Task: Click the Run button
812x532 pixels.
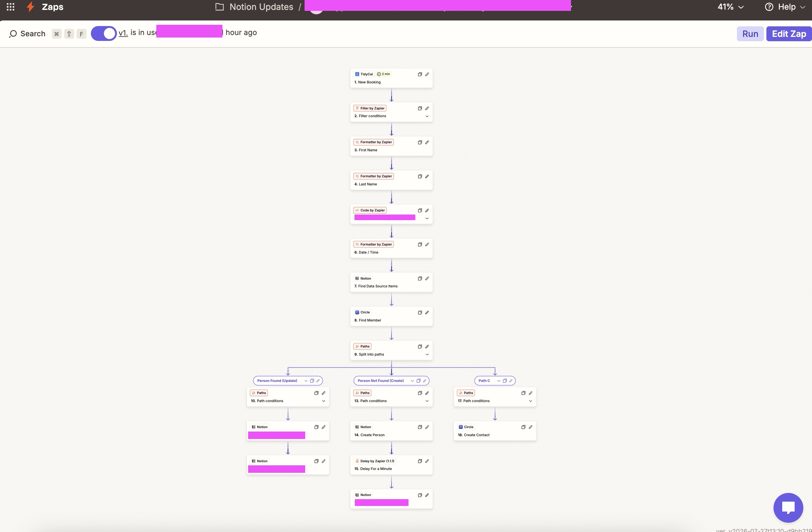Action: (750, 34)
